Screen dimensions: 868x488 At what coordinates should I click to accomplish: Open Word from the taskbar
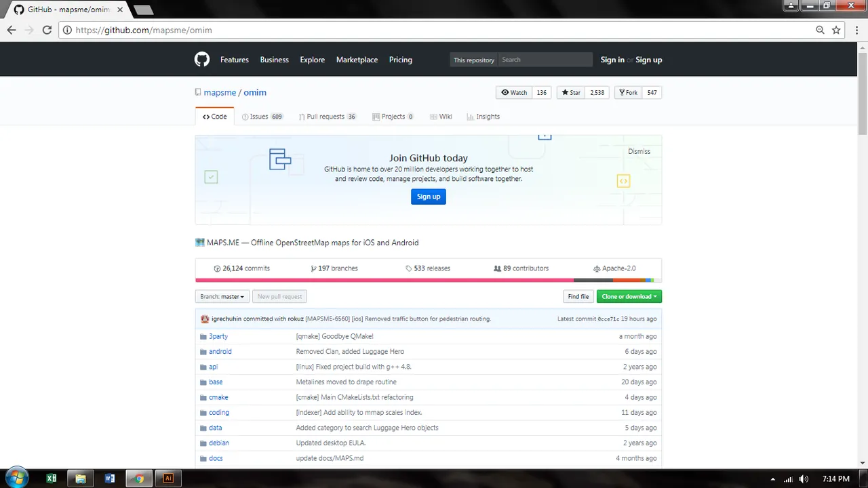point(110,478)
